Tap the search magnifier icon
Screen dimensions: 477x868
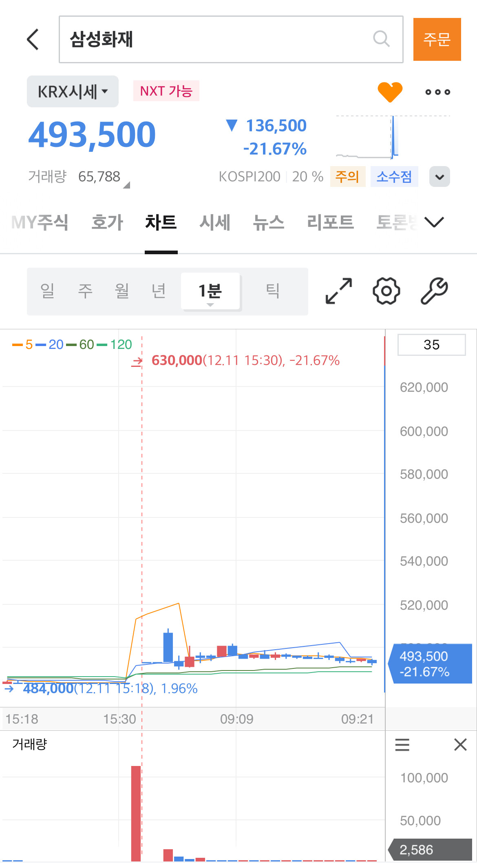coord(381,39)
